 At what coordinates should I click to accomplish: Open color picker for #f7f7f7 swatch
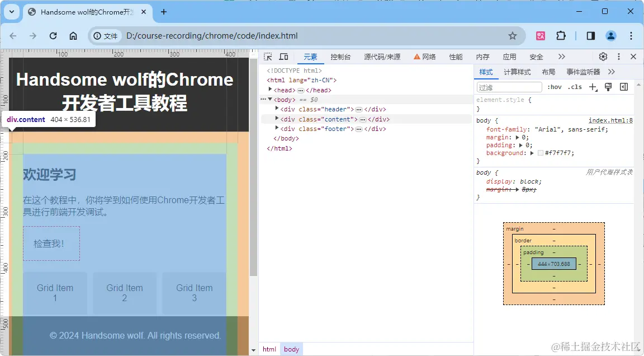tap(541, 153)
